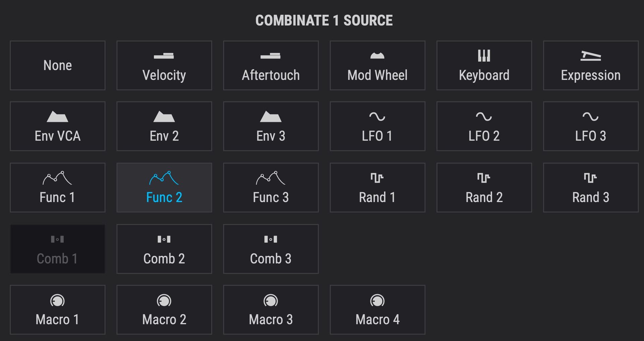The height and width of the screenshot is (341, 644).
Task: Choose the Rand 3 source
Action: 591,188
